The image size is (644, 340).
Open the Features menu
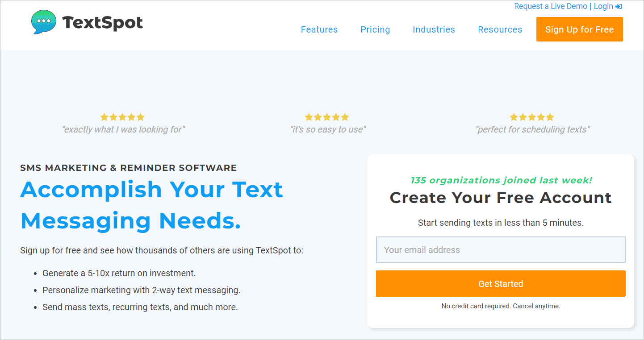[x=319, y=29]
